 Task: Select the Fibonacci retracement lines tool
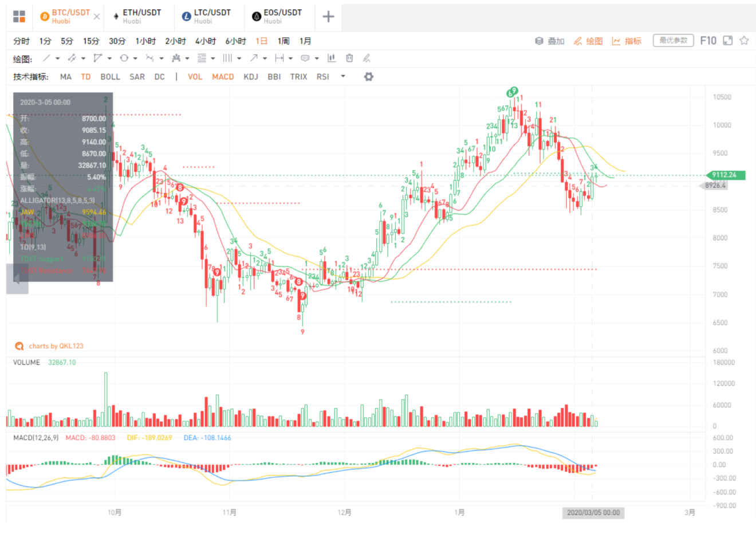202,58
